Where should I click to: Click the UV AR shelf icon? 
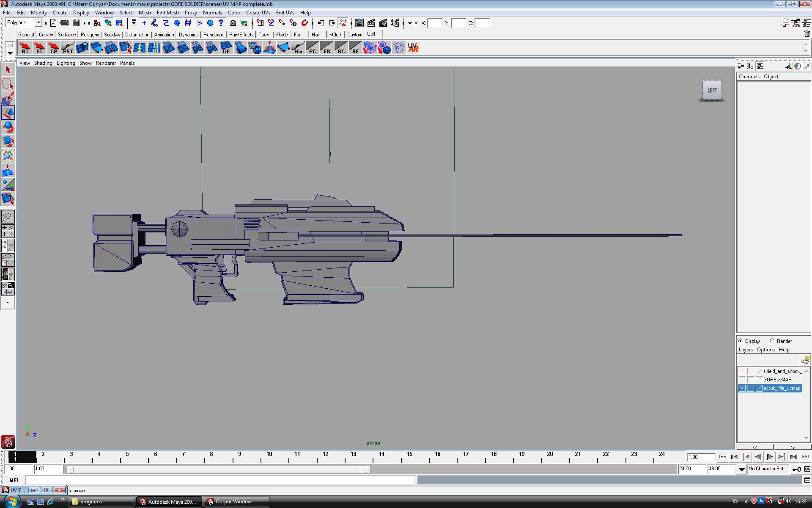click(413, 47)
